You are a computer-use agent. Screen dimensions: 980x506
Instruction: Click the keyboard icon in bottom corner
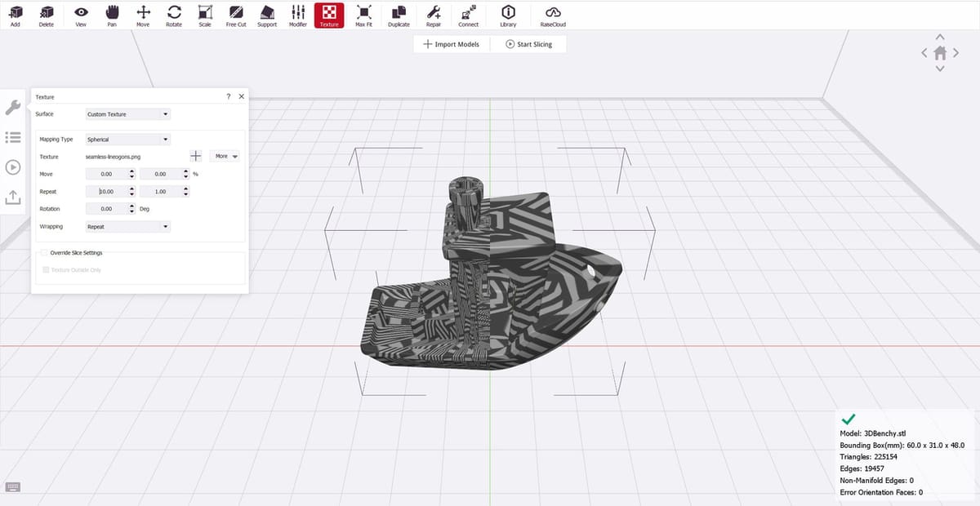pyautogui.click(x=12, y=487)
